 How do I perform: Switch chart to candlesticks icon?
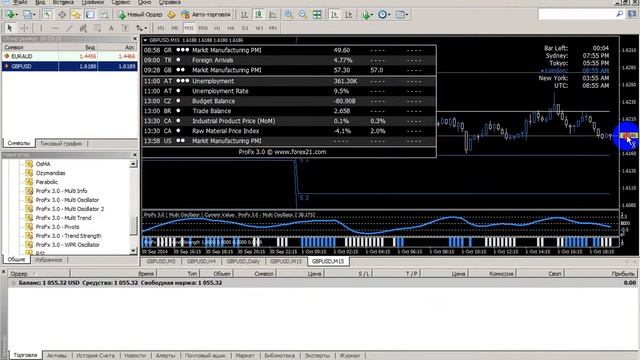pyautogui.click(x=258, y=15)
